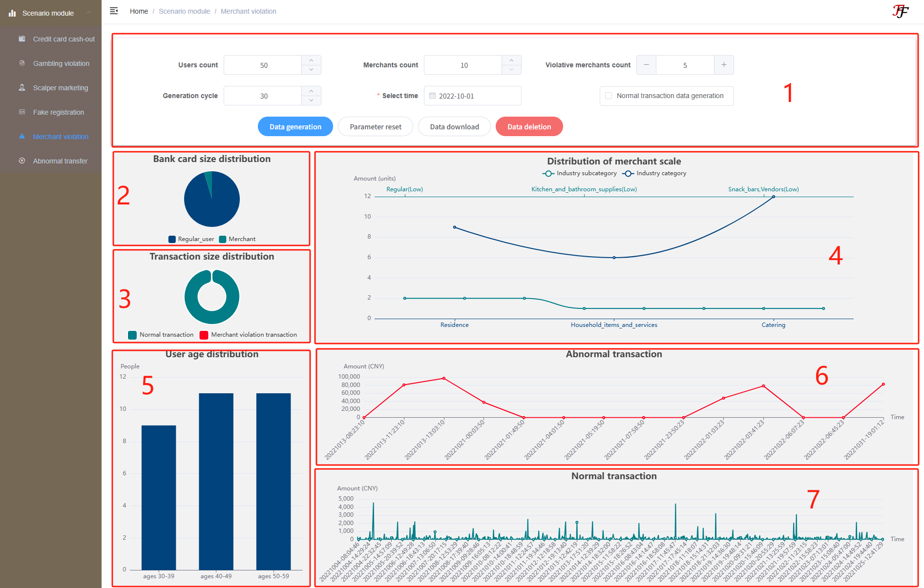The image size is (924, 588).
Task: Go to Home in the breadcrumb
Action: [x=139, y=11]
